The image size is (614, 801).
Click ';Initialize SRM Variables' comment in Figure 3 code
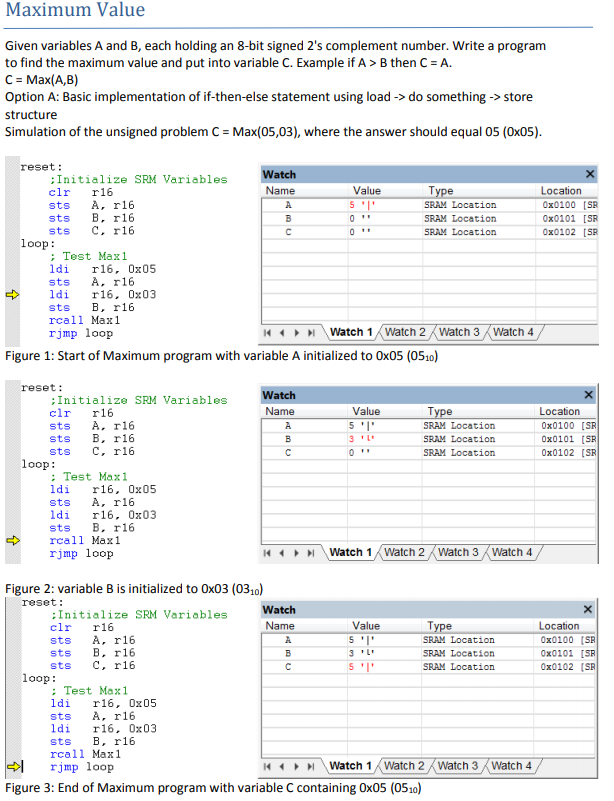(139, 615)
